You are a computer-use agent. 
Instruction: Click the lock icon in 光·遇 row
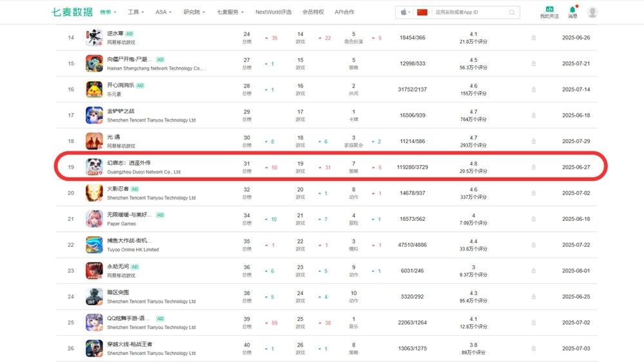(x=533, y=141)
